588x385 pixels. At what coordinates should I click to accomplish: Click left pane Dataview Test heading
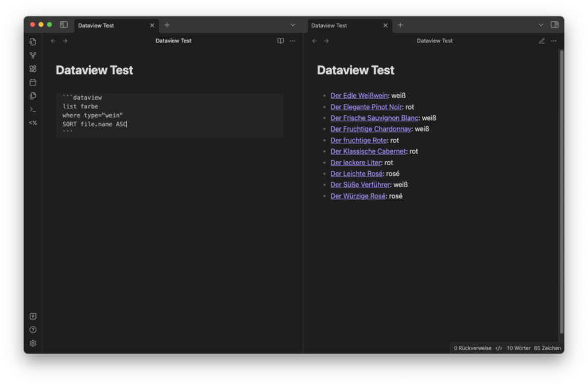(95, 70)
